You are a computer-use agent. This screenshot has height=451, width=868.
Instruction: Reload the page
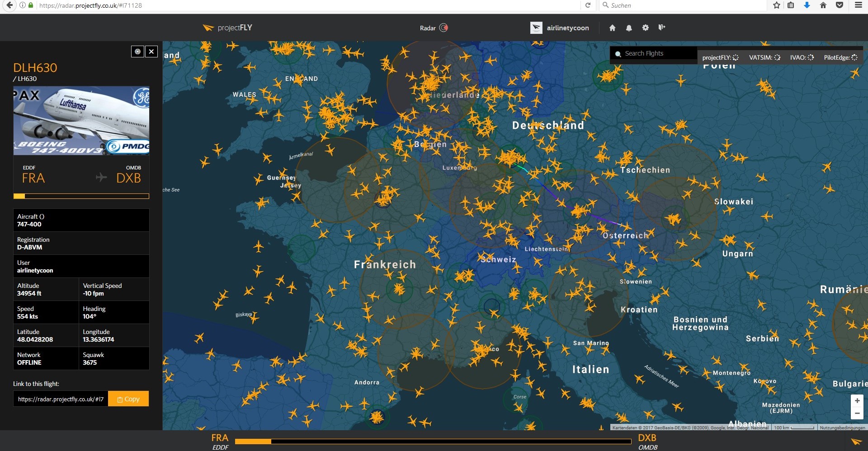pyautogui.click(x=588, y=5)
